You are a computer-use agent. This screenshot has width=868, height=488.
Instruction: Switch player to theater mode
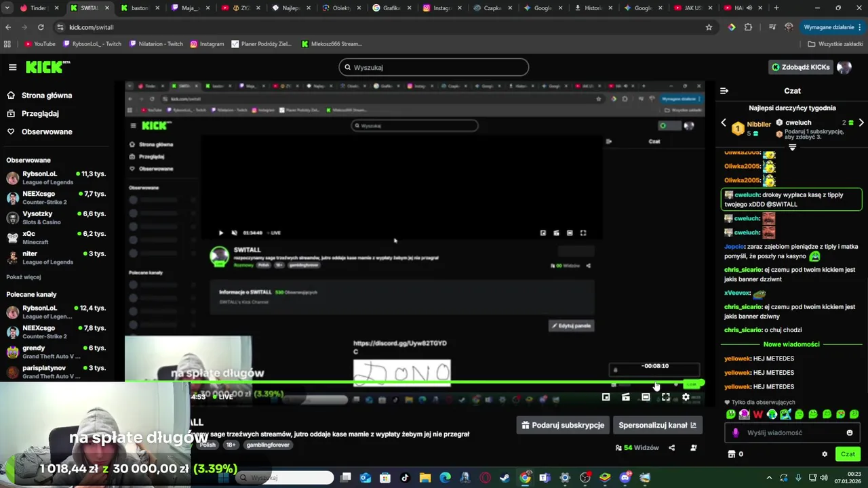point(646,397)
